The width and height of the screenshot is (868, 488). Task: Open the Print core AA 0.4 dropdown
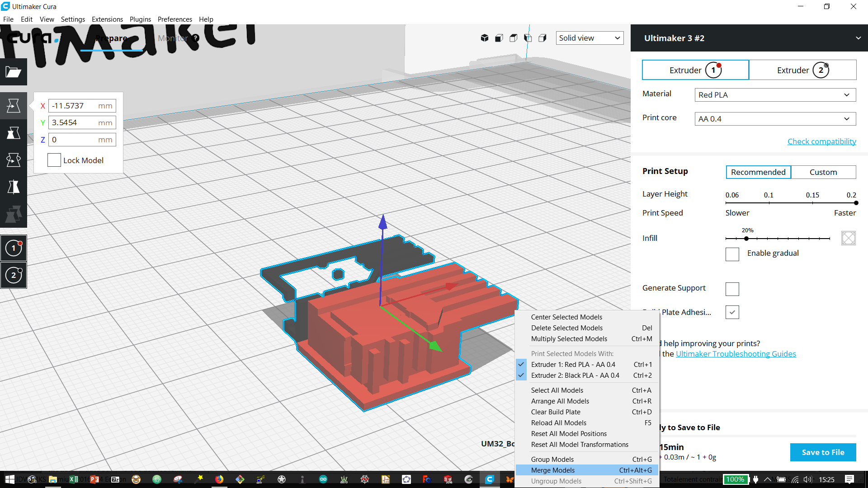click(x=775, y=119)
